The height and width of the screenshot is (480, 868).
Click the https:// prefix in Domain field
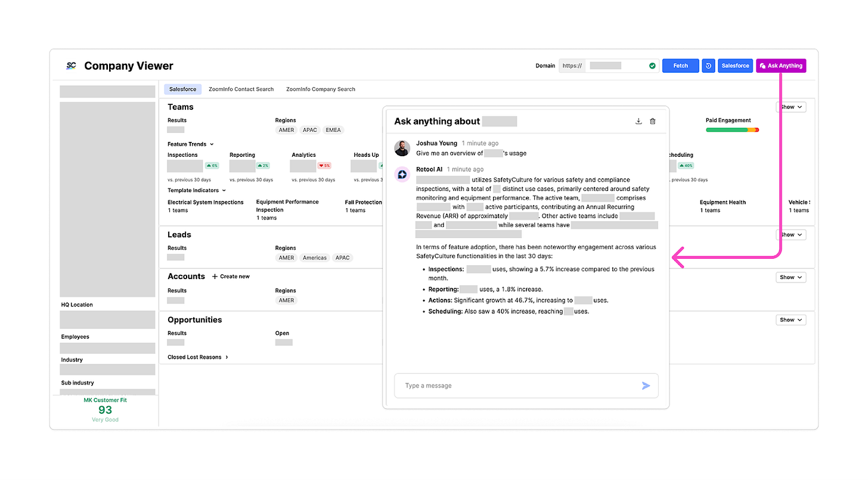[x=572, y=66]
